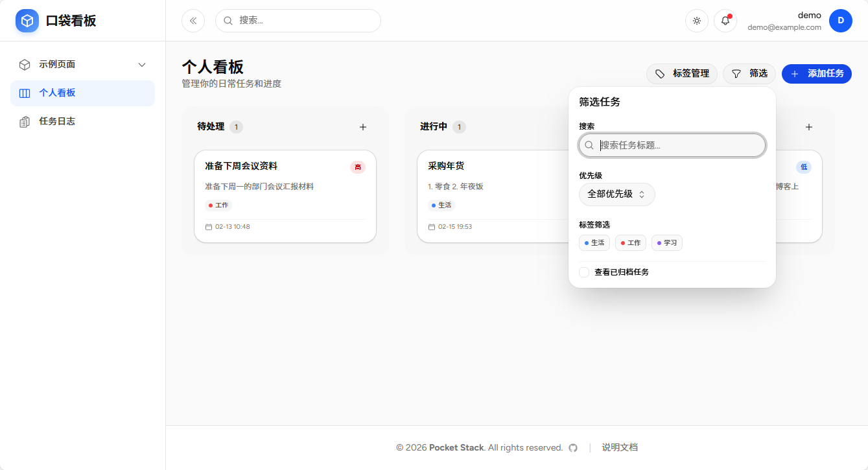The width and height of the screenshot is (868, 470).
Task: Click the tag icon on 标签管理
Action: tap(661, 73)
